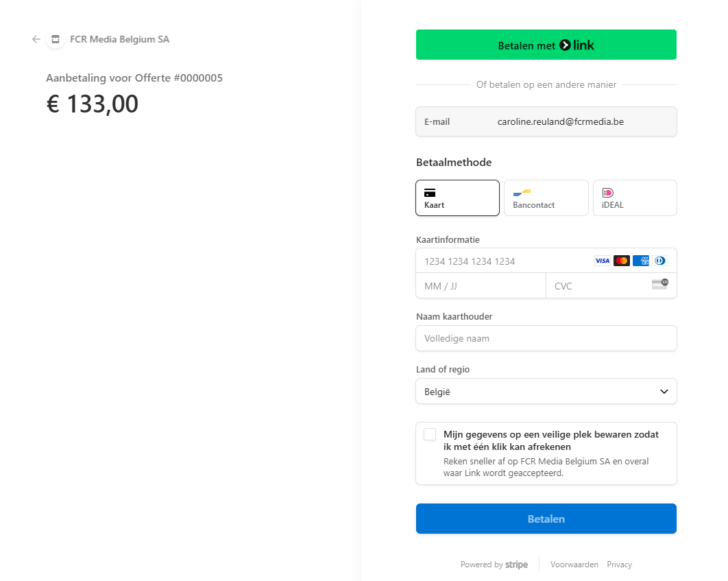Click the CVC card hint icon
Image resolution: width=728 pixels, height=581 pixels.
point(659,284)
